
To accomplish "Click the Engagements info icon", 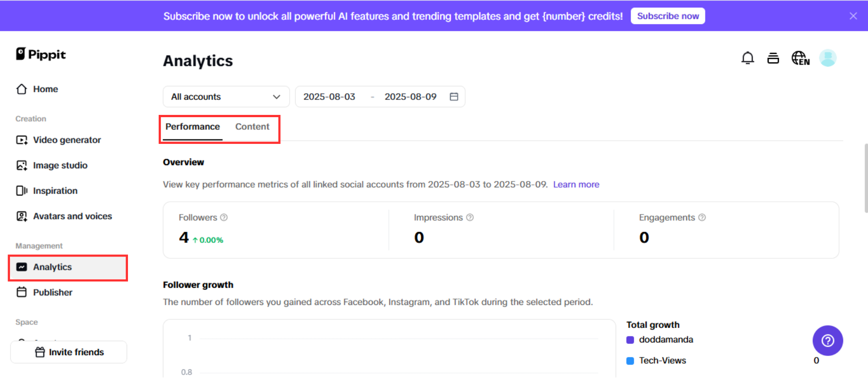I will [x=702, y=218].
